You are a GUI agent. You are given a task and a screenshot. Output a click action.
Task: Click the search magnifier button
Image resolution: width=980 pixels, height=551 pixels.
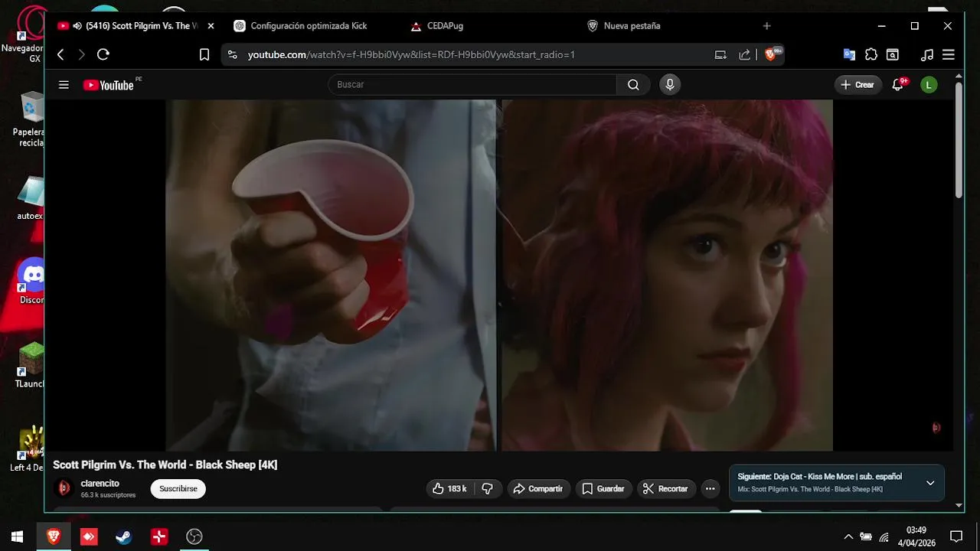[x=633, y=85]
